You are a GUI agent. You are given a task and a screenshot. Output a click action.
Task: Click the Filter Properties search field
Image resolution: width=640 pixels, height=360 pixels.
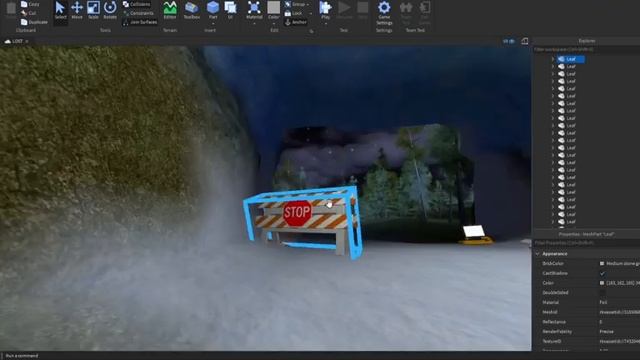coord(586,243)
